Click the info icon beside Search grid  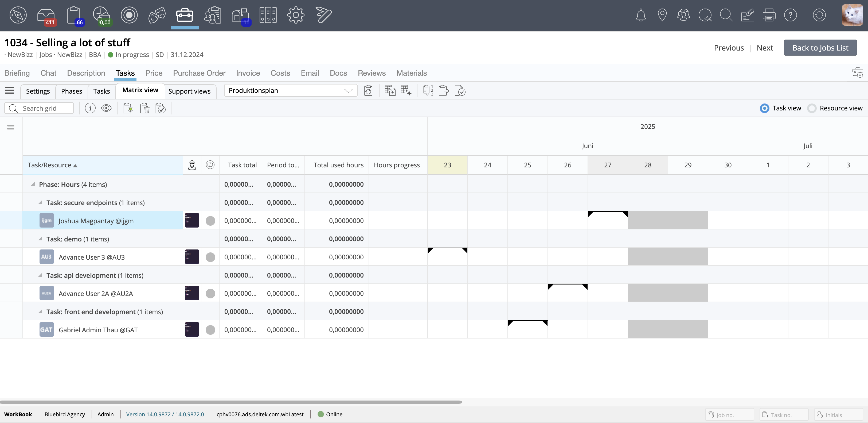(x=90, y=108)
